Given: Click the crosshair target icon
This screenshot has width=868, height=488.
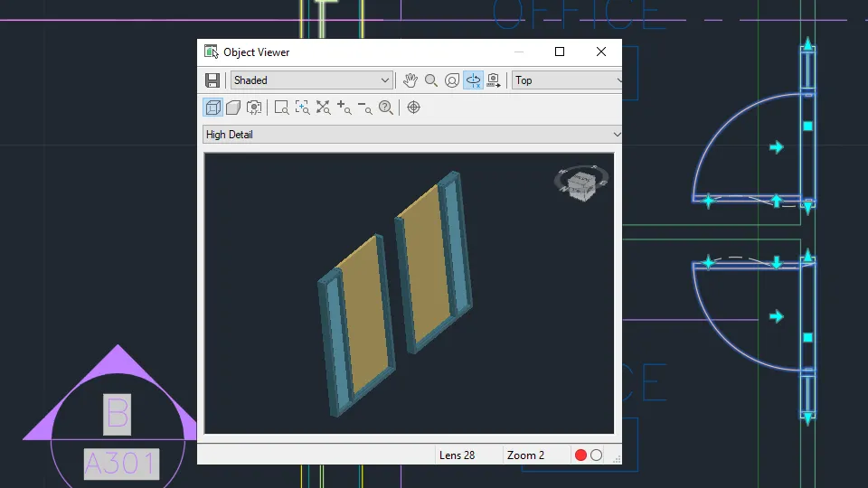Looking at the screenshot, I should pos(413,108).
